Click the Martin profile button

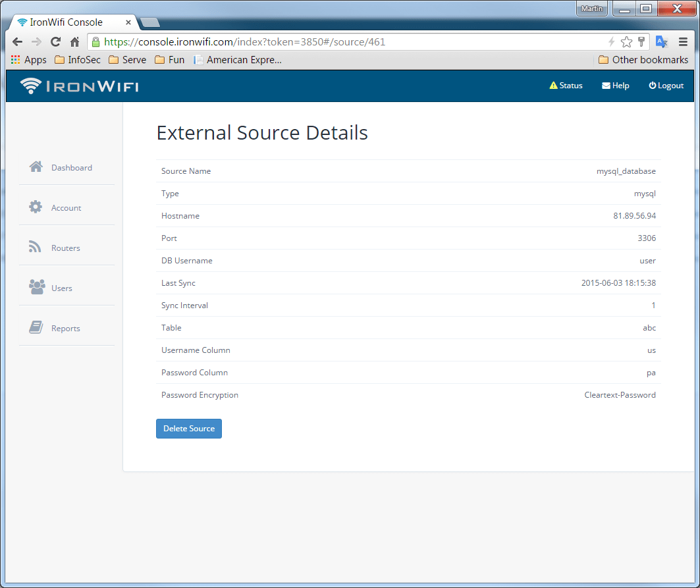click(x=592, y=9)
